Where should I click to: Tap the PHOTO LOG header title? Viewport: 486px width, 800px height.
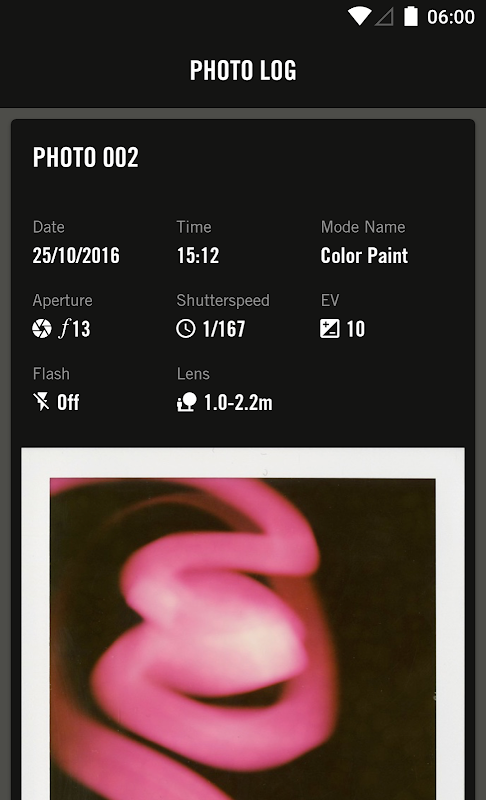pos(243,70)
